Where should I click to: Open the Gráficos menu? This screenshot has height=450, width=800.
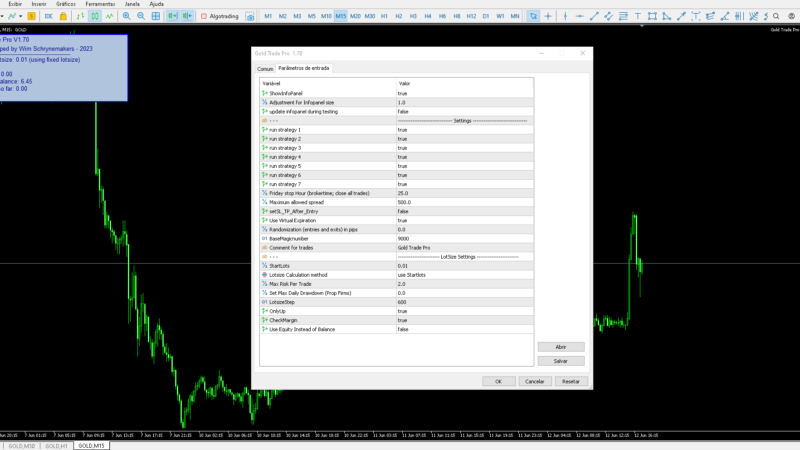[66, 4]
